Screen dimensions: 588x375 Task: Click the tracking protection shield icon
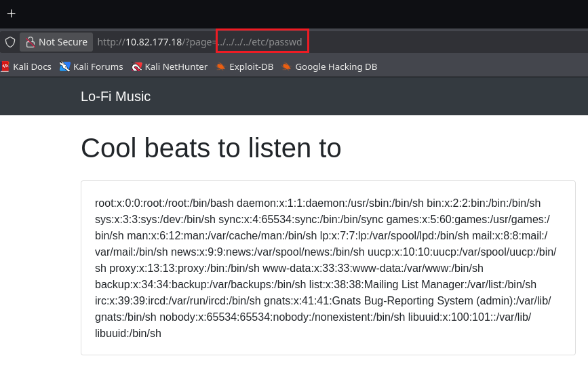tap(10, 42)
